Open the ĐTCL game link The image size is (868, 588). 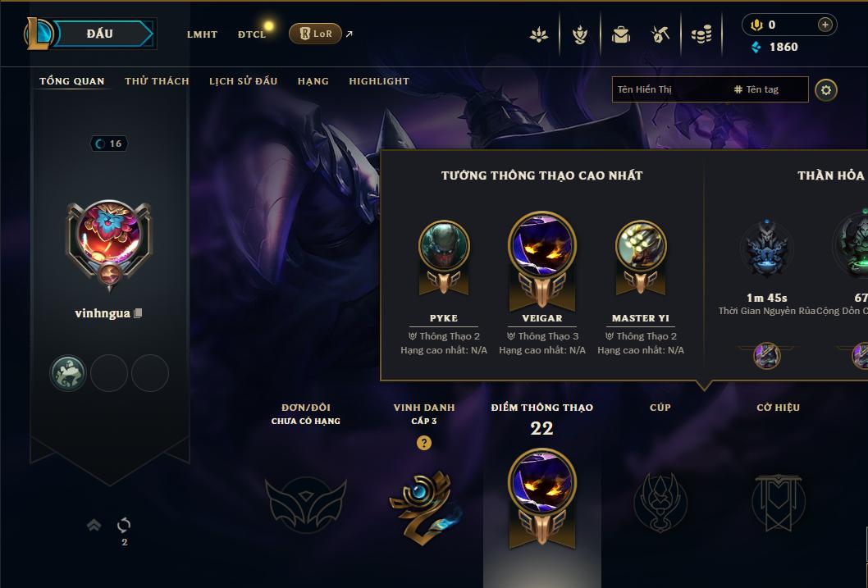252,34
